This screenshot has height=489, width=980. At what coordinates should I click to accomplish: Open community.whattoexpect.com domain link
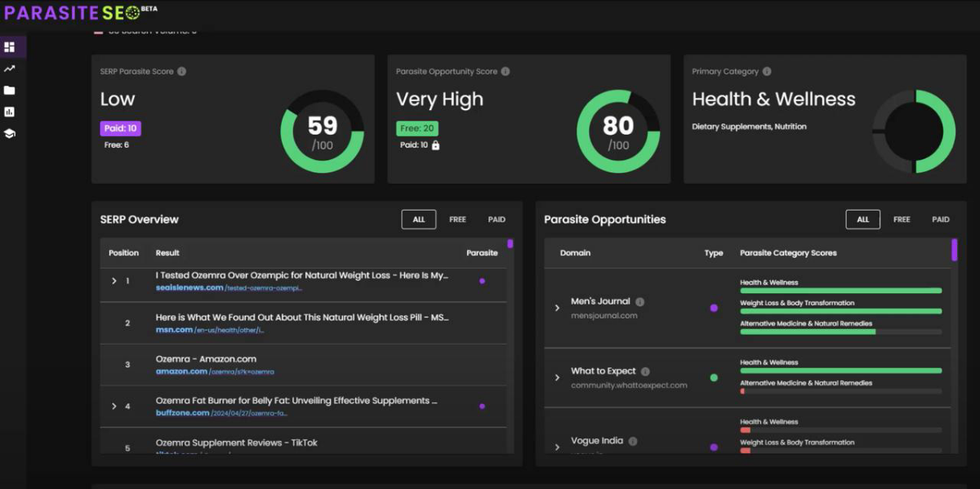point(629,385)
